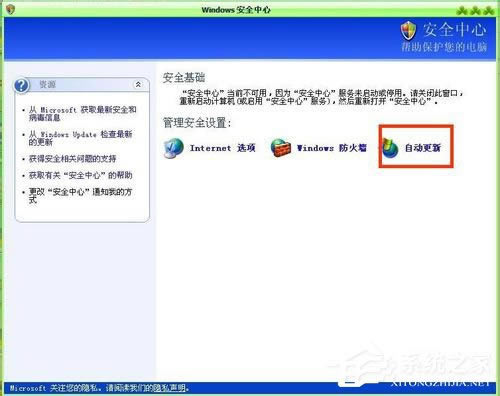
Task: Open the Internet 选项 globe icon
Action: tap(174, 148)
